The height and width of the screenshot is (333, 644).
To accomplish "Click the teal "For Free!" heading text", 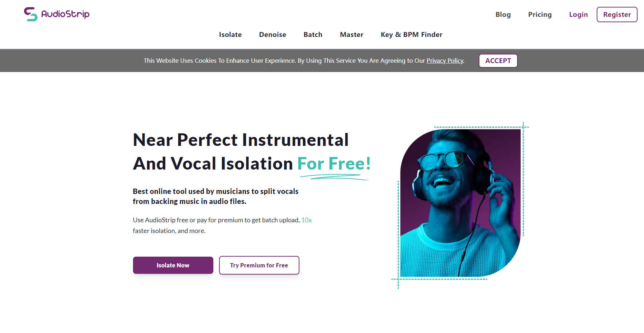I will tap(333, 164).
